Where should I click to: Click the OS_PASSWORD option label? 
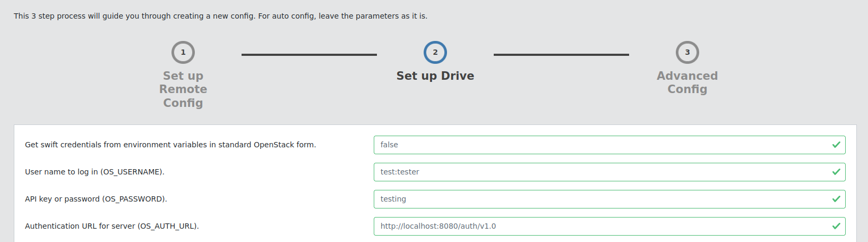[96, 199]
